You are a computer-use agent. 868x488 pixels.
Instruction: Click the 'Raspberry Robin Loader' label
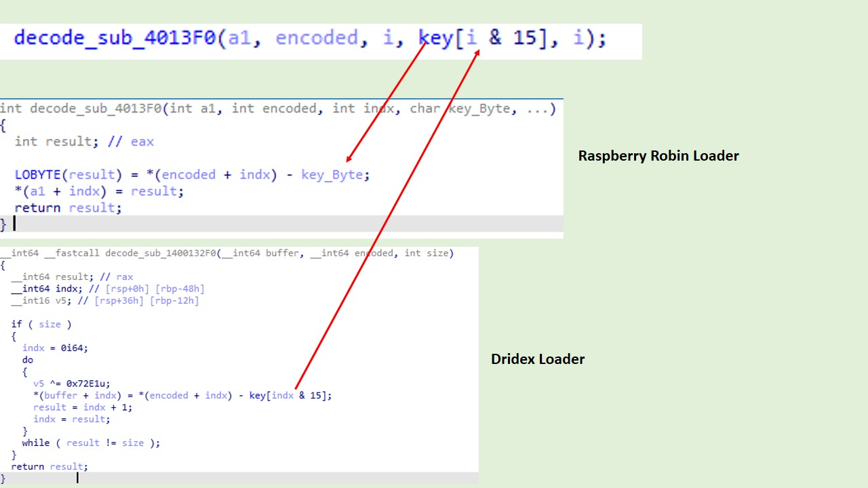658,156
